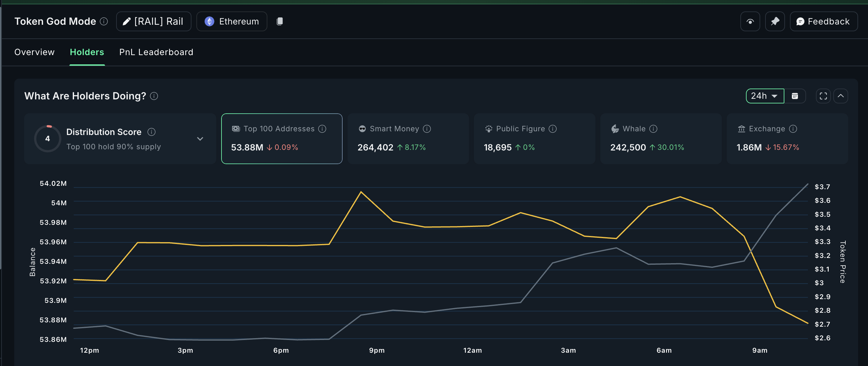Viewport: 868px width, 366px height.
Task: Switch to the Overview tab
Action: (34, 52)
